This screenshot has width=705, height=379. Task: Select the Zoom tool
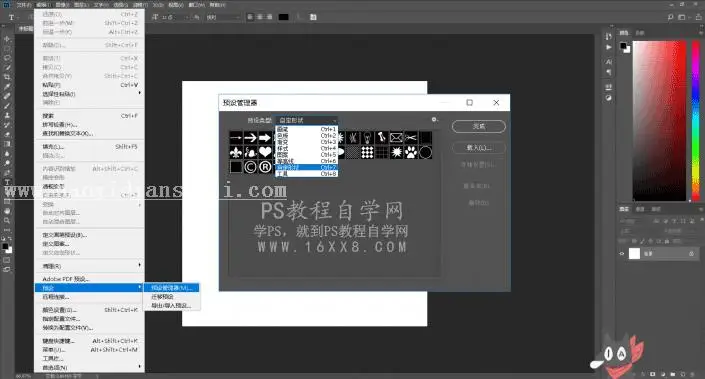[x=7, y=220]
